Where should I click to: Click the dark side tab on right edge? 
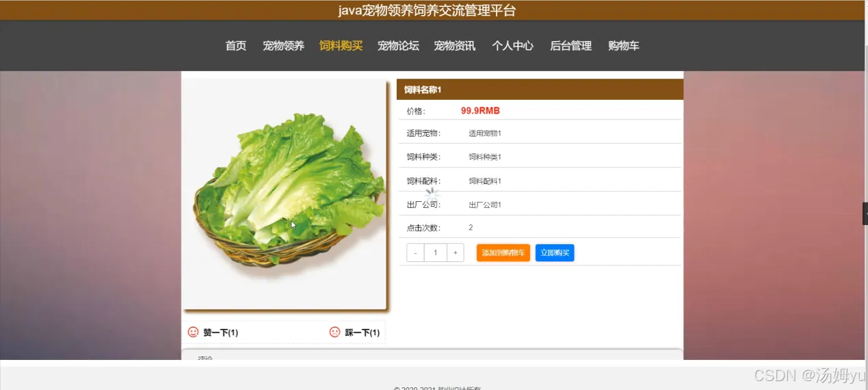click(865, 213)
